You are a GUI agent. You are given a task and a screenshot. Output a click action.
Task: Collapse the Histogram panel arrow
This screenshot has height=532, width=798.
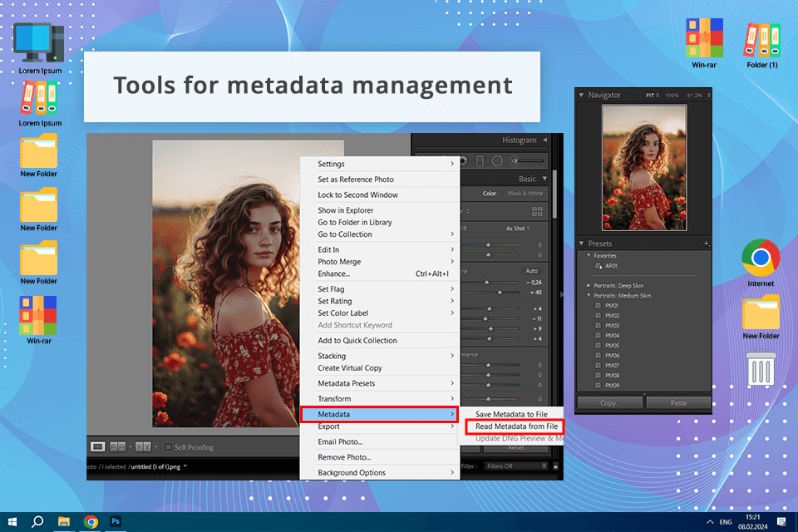pos(544,140)
